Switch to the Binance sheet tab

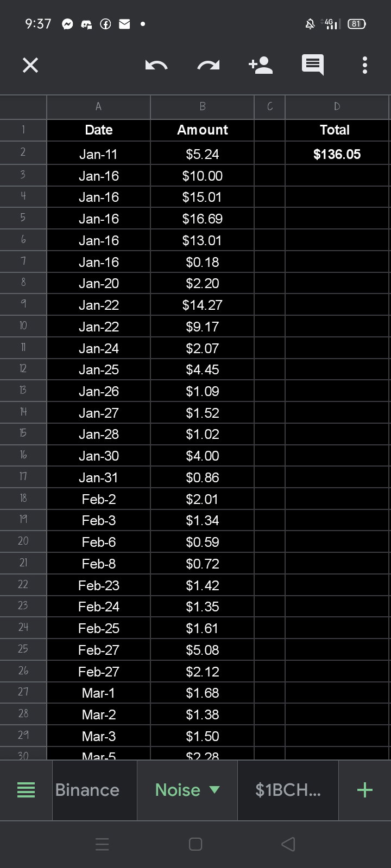87,790
